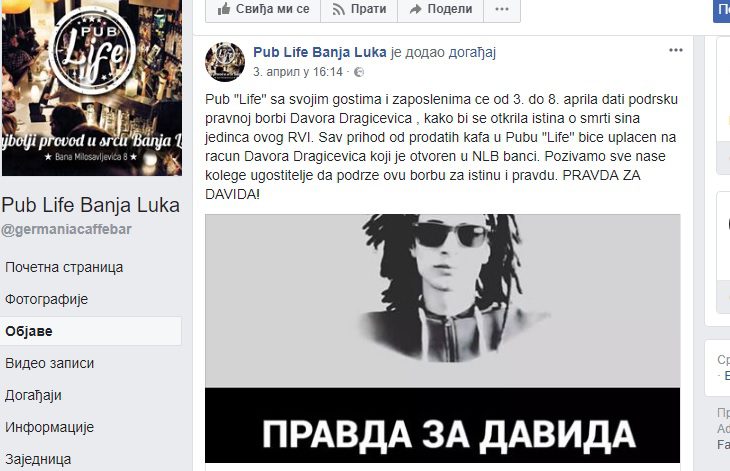
Task: Open Информације in the sidebar
Action: coord(50,427)
